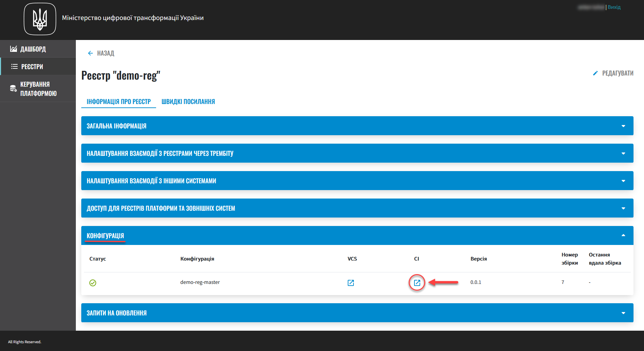644x351 pixels.
Task: Click the build number value 7
Action: click(x=563, y=282)
